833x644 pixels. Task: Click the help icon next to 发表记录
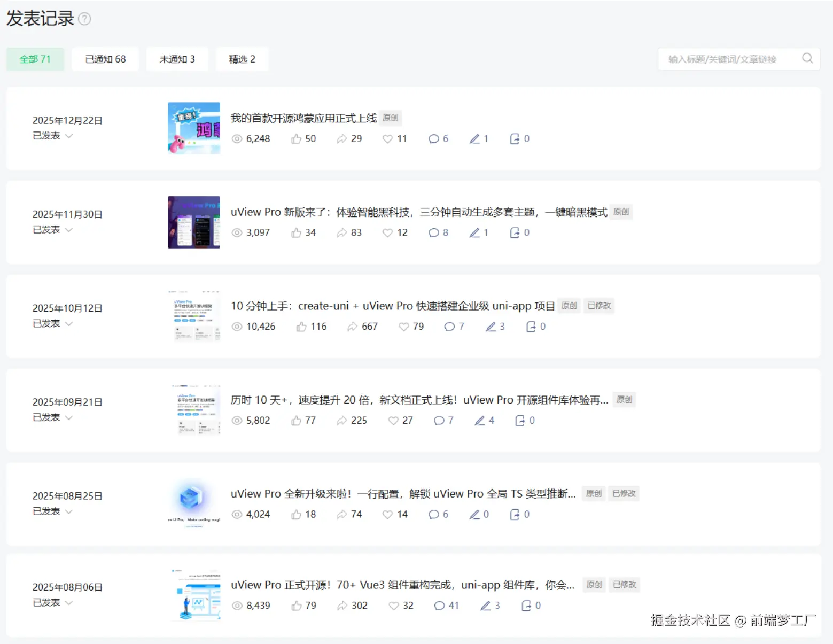click(x=84, y=19)
